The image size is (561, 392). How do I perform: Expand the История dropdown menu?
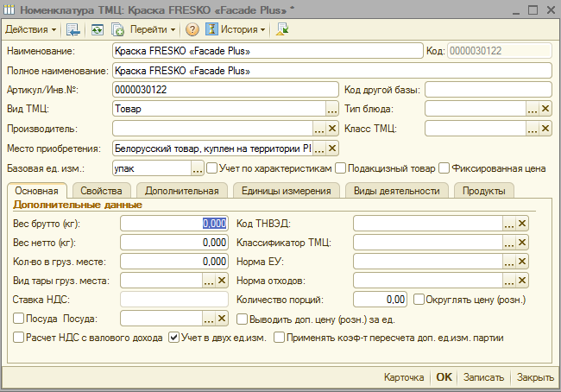(x=236, y=29)
